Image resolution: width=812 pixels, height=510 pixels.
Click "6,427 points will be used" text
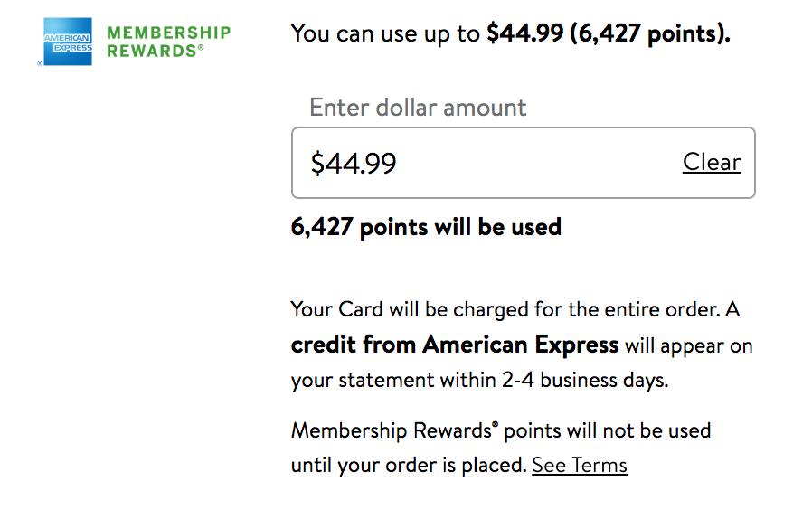[426, 227]
